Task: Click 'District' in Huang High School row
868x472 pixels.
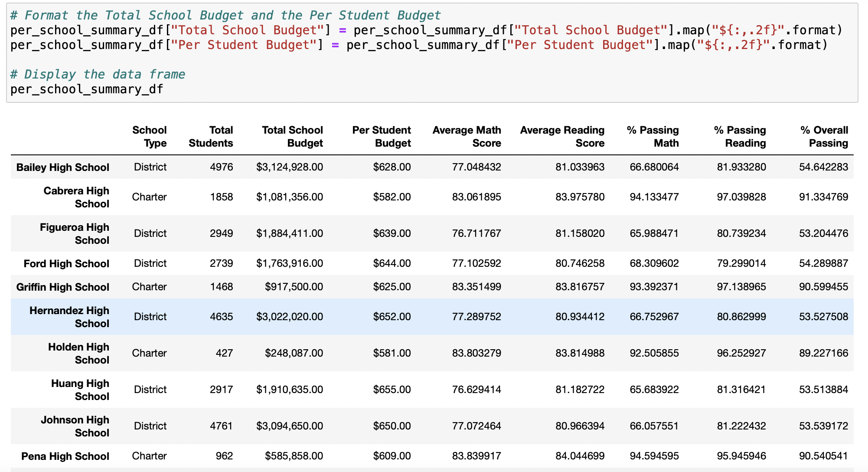Action: pyautogui.click(x=150, y=390)
